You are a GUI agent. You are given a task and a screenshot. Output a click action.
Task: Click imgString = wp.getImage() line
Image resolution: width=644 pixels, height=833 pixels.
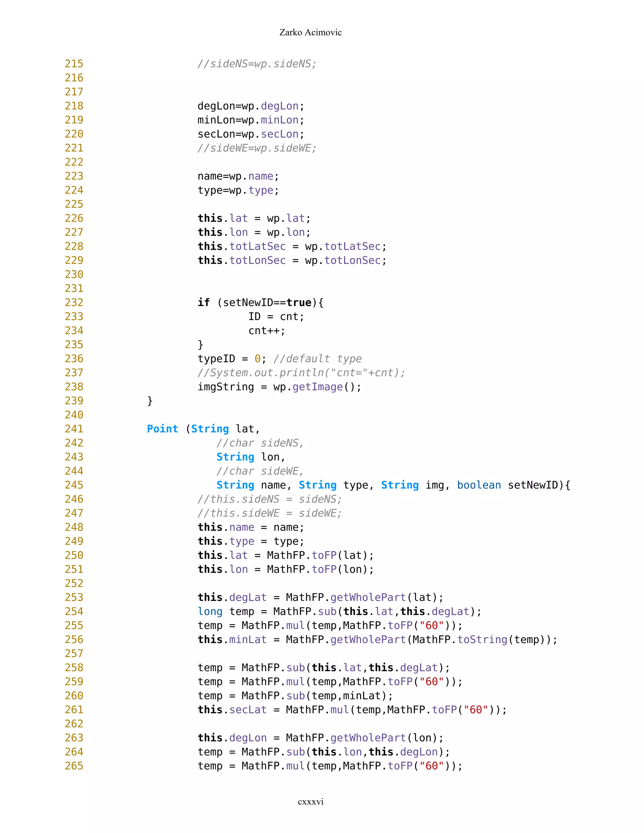[x=279, y=387]
